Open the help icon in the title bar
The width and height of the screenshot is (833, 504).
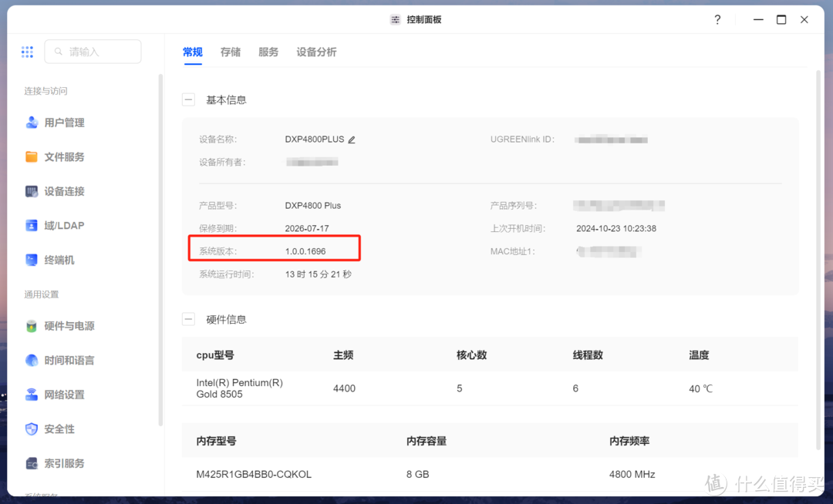coord(717,19)
